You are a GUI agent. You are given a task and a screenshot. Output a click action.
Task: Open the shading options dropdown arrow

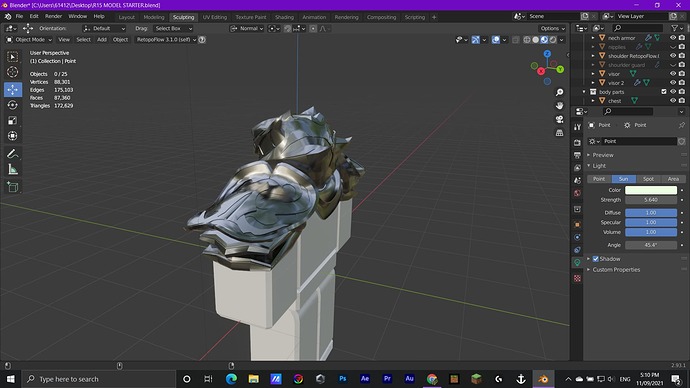(x=562, y=40)
